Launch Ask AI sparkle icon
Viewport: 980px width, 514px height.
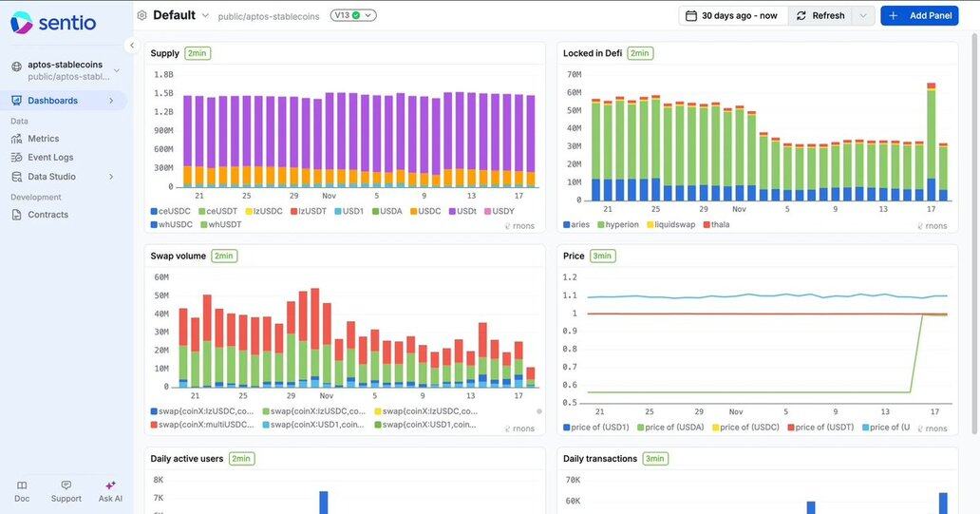[110, 485]
